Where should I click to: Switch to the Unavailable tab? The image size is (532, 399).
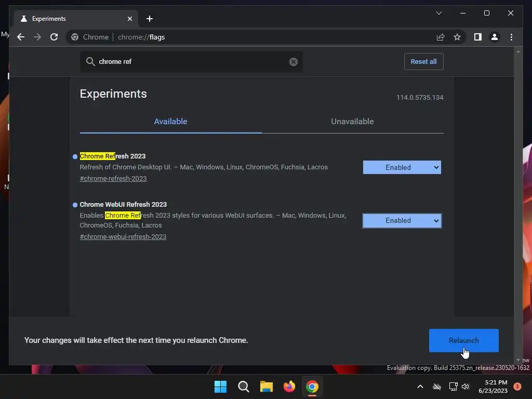352,121
